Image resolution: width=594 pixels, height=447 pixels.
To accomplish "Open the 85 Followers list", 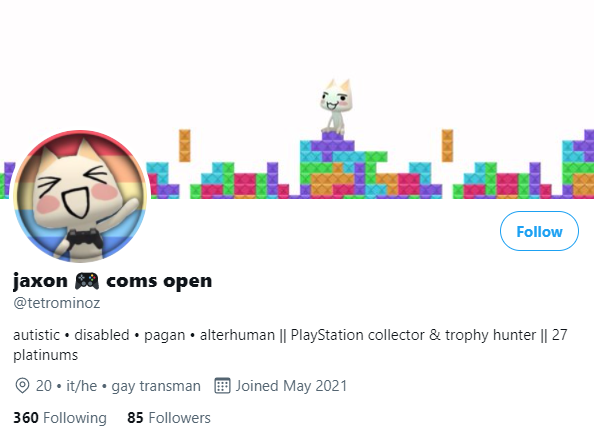I will coord(169,418).
